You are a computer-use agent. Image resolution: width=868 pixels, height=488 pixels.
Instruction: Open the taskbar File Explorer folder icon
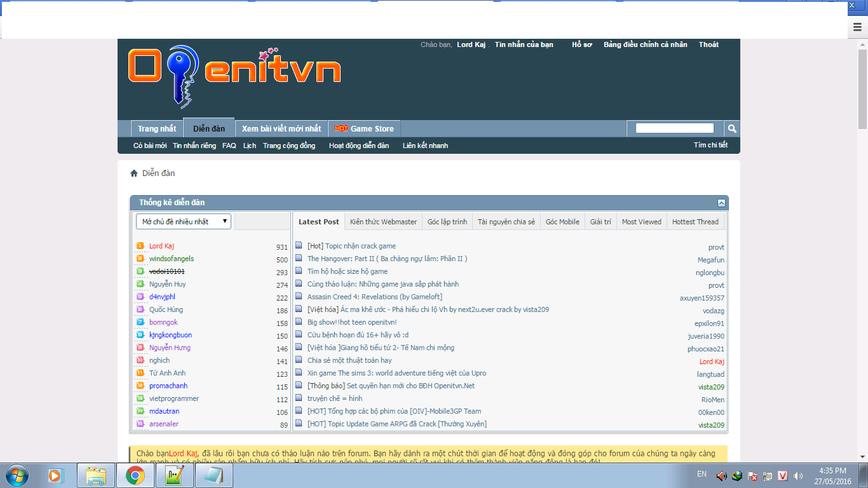pos(96,475)
